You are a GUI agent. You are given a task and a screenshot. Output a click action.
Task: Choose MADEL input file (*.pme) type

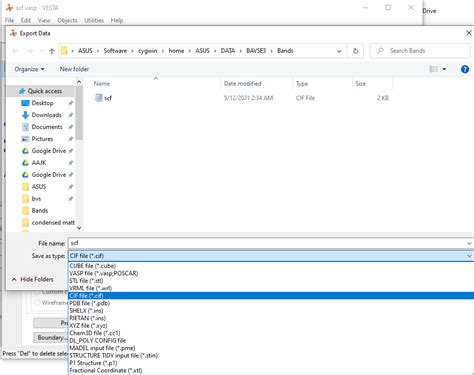coord(271,348)
